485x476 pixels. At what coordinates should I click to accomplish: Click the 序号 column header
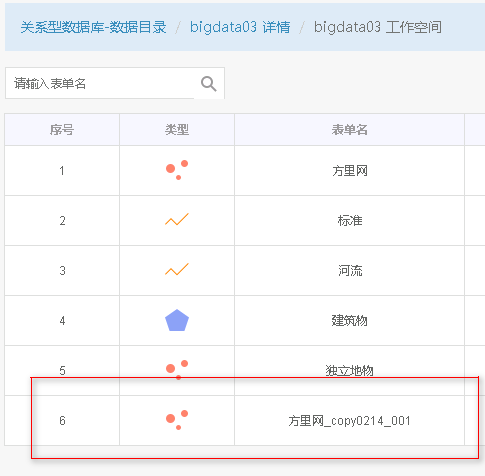click(x=62, y=129)
